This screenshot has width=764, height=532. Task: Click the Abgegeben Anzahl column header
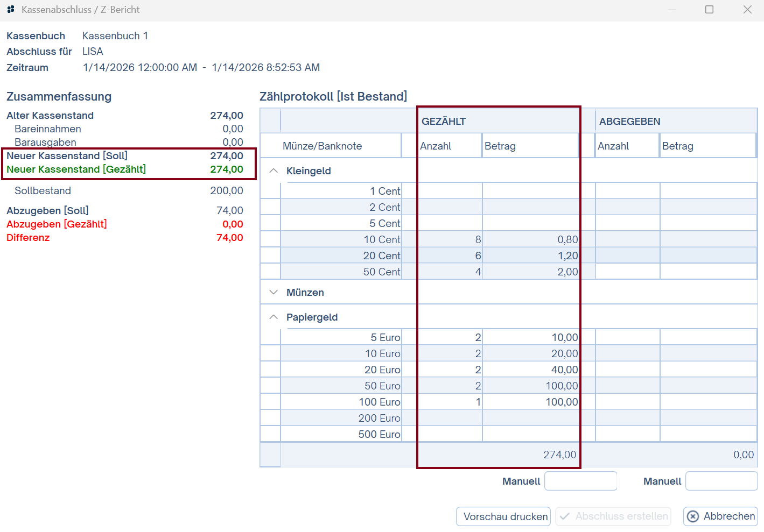627,146
